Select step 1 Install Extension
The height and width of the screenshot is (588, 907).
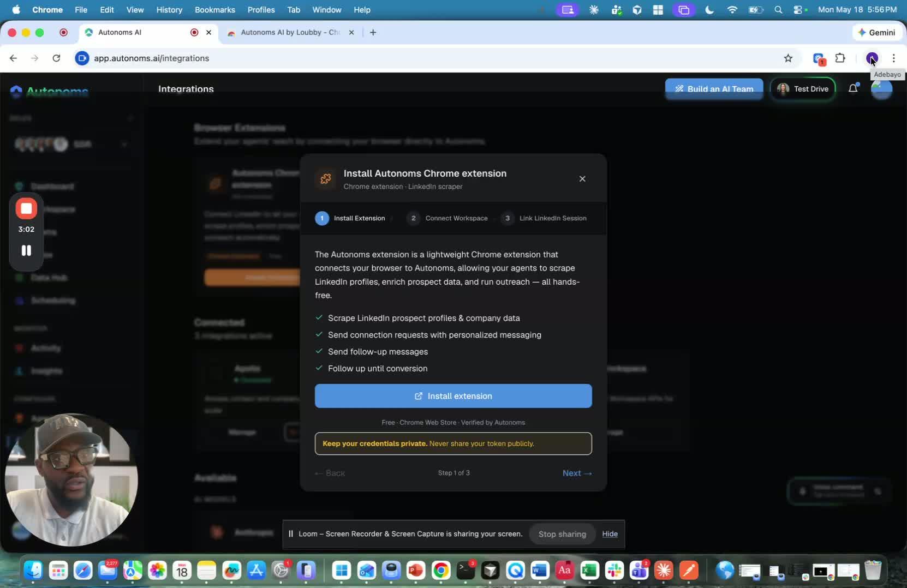pyautogui.click(x=350, y=218)
